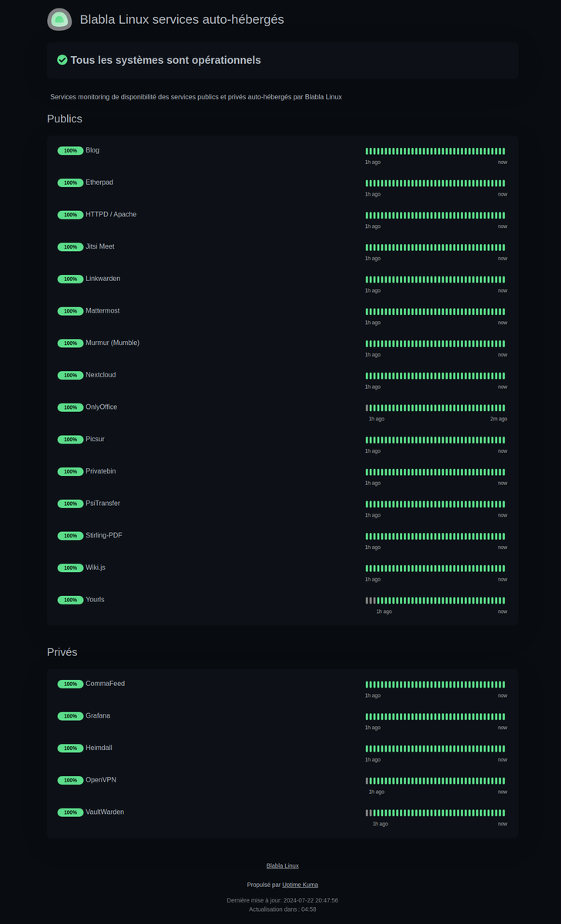Click the Linkwarden heartbeat bar
Image resolution: width=561 pixels, height=924 pixels.
(x=435, y=280)
